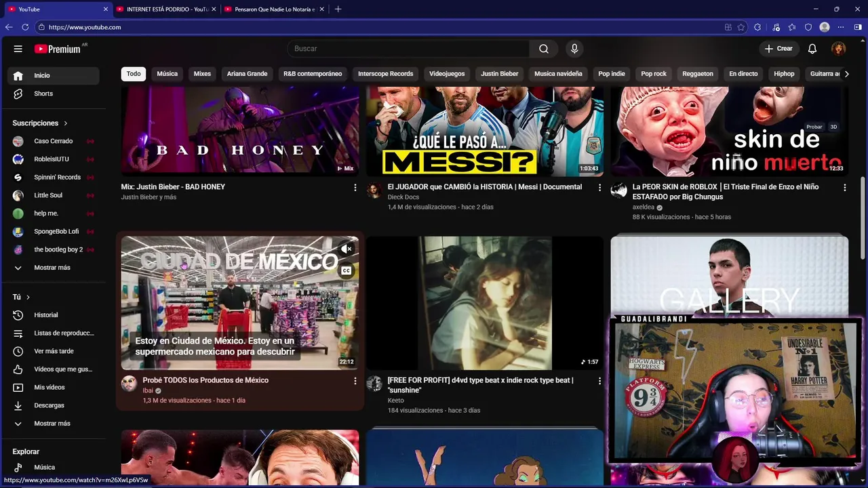Reload the page in browser
The width and height of the screenshot is (868, 488).
[x=25, y=27]
